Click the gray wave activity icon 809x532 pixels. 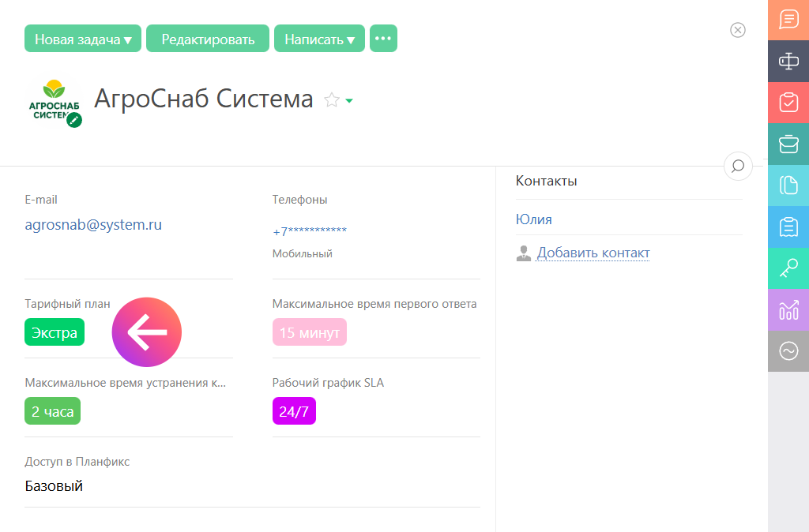[x=788, y=351]
